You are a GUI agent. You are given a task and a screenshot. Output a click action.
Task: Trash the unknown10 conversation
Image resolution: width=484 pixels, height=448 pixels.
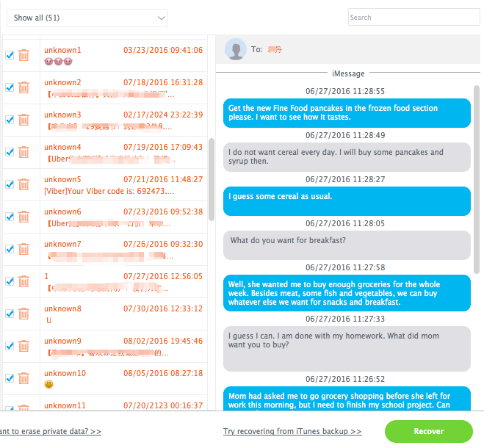tap(24, 378)
